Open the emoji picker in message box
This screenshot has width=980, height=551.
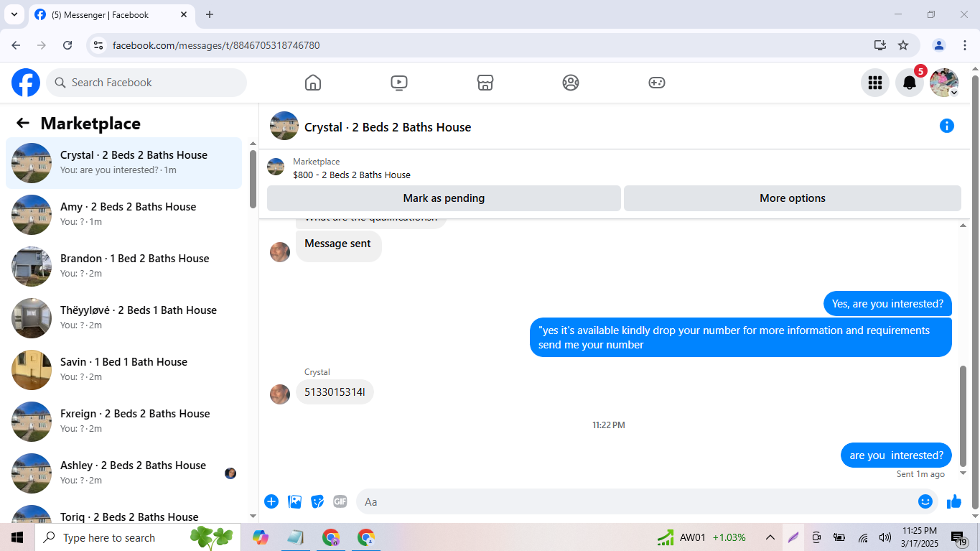tap(925, 501)
